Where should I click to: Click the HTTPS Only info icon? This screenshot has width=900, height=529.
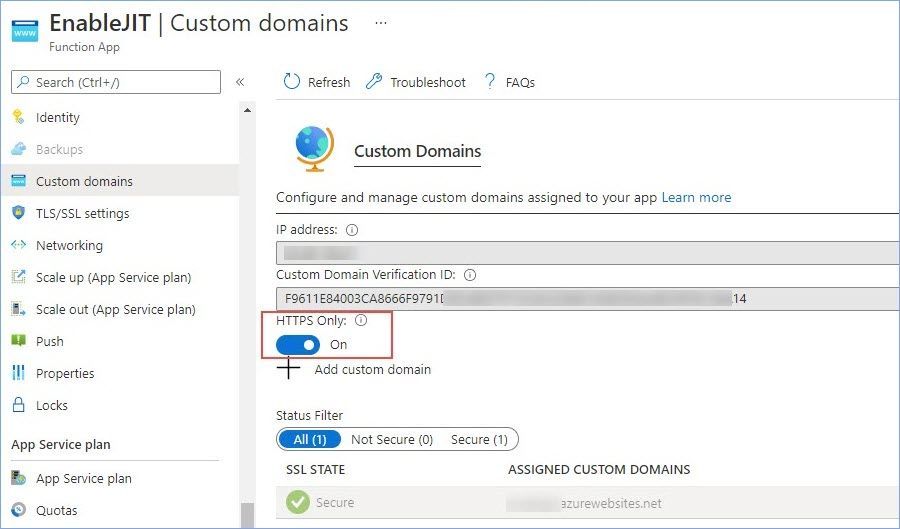(x=360, y=320)
